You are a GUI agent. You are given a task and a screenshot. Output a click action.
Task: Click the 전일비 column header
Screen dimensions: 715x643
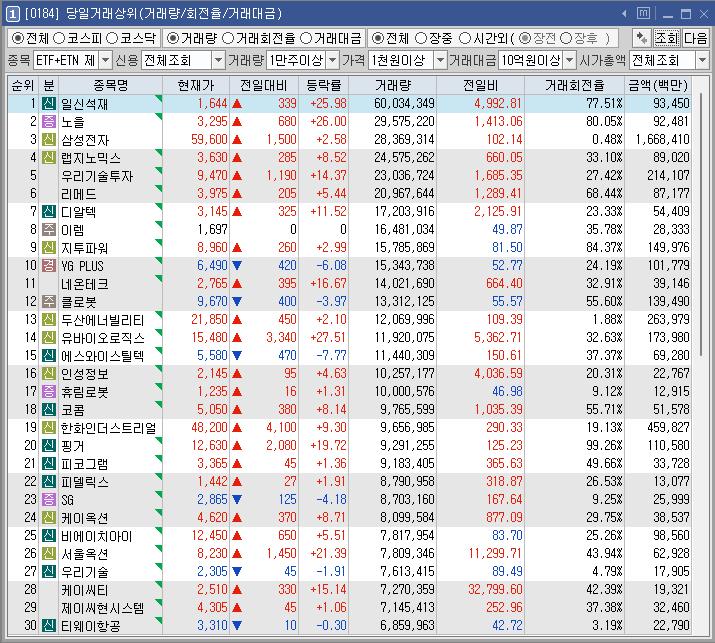[481, 85]
